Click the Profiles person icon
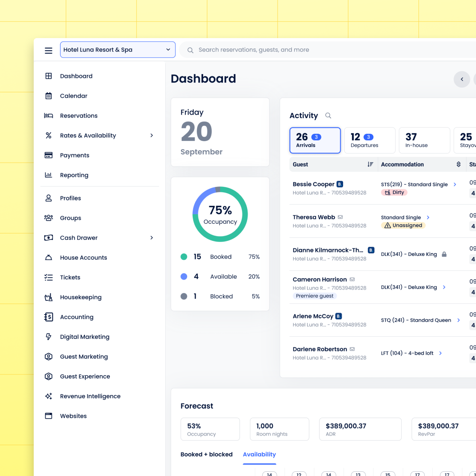476x476 pixels. click(x=48, y=198)
